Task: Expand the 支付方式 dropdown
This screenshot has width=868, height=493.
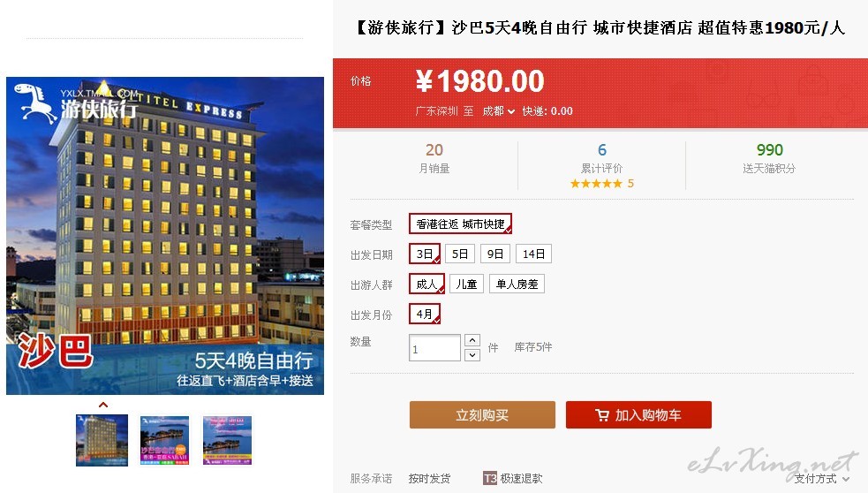Action: pyautogui.click(x=821, y=479)
